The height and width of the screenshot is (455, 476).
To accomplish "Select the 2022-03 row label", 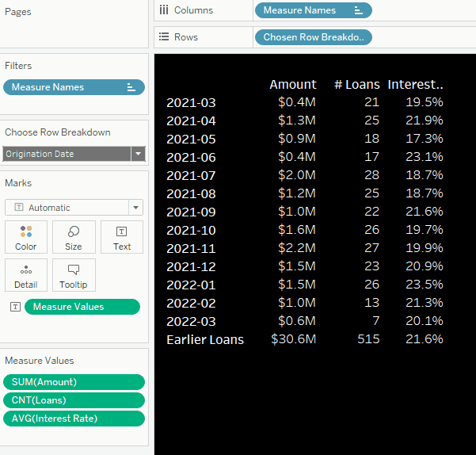I will tap(191, 321).
